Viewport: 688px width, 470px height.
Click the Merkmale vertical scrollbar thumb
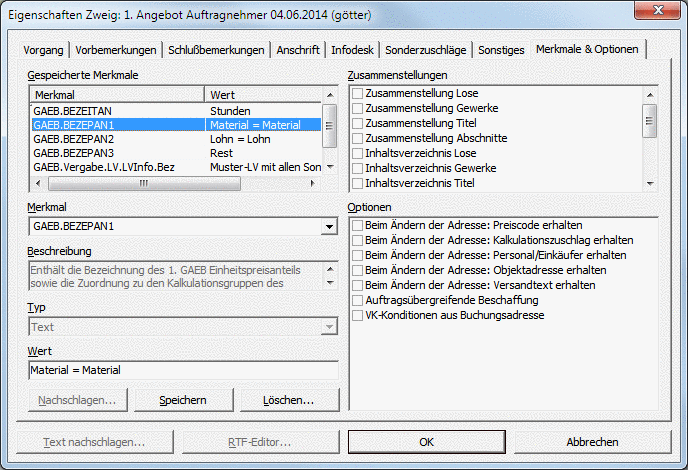click(330, 126)
